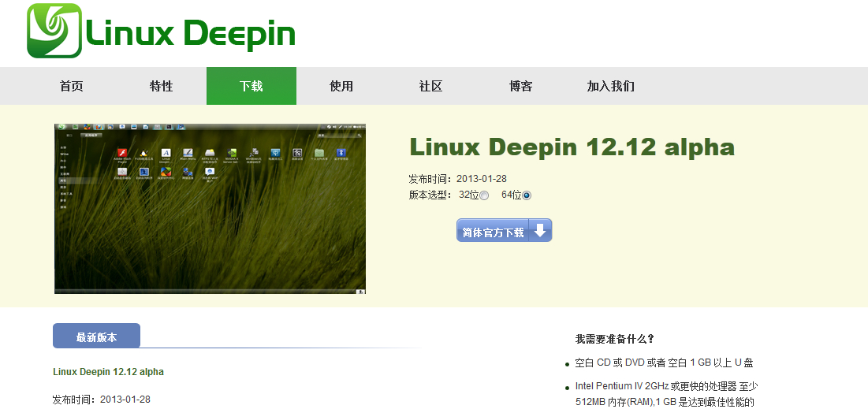Image resolution: width=868 pixels, height=409 pixels.
Task: Open the desktop preview screenshot thumbnail
Action: [x=210, y=209]
